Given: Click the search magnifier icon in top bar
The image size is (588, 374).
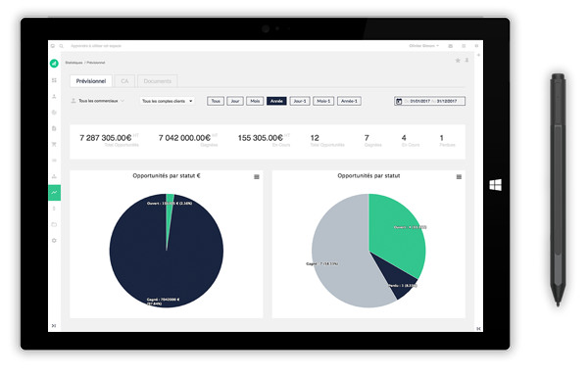Looking at the screenshot, I should click(61, 46).
